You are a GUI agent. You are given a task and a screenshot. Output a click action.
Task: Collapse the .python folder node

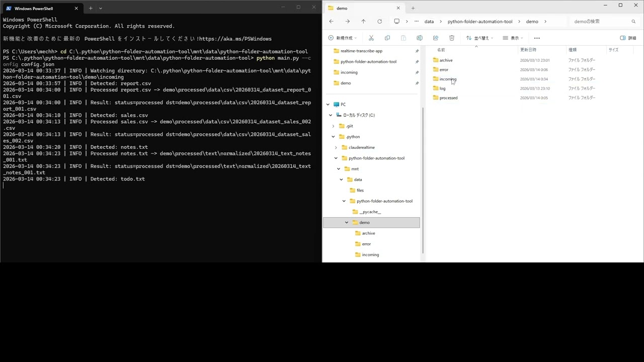[333, 137]
